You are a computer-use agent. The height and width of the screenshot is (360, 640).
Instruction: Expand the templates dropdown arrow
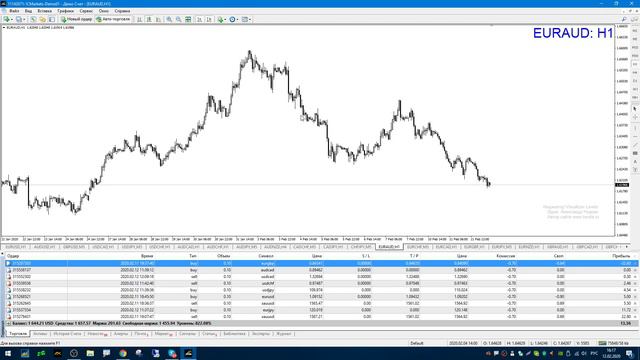pos(250,19)
